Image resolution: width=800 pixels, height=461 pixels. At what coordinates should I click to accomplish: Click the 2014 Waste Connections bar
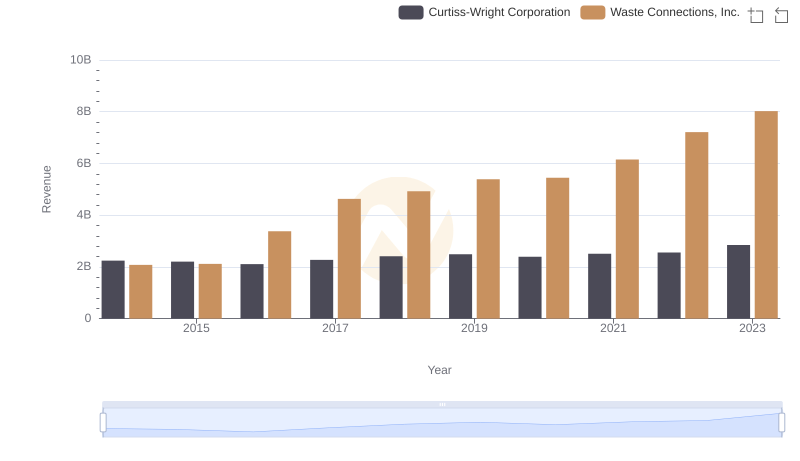[x=141, y=292]
